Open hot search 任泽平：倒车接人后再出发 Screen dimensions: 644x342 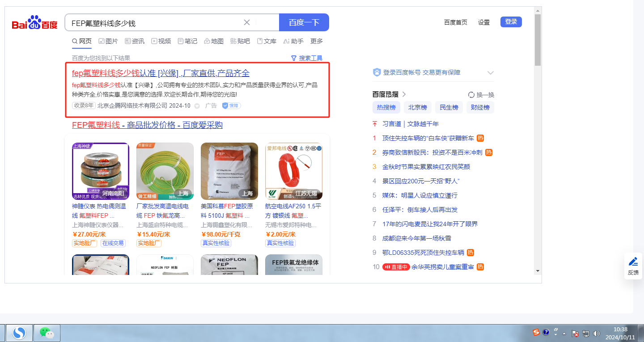click(x=420, y=210)
